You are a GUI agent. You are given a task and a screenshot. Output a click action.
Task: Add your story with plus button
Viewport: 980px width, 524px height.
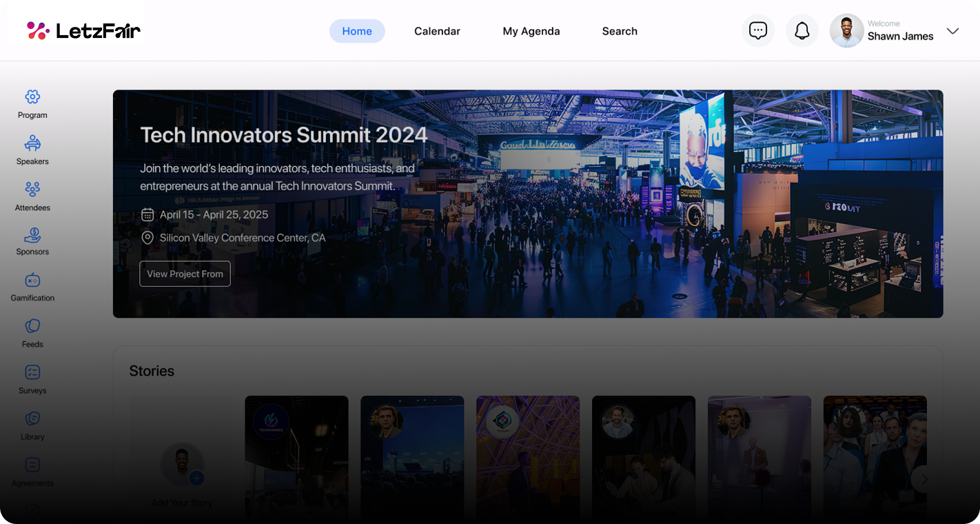(196, 478)
